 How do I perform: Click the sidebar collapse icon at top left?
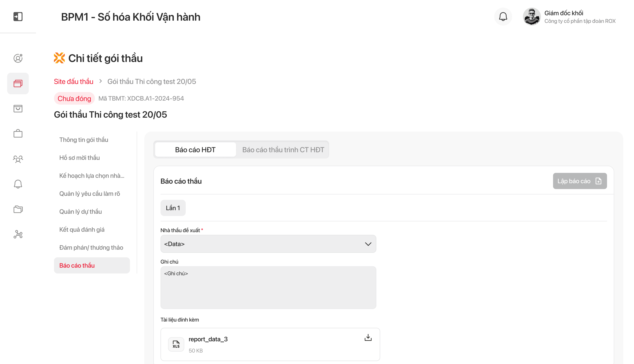point(18,17)
